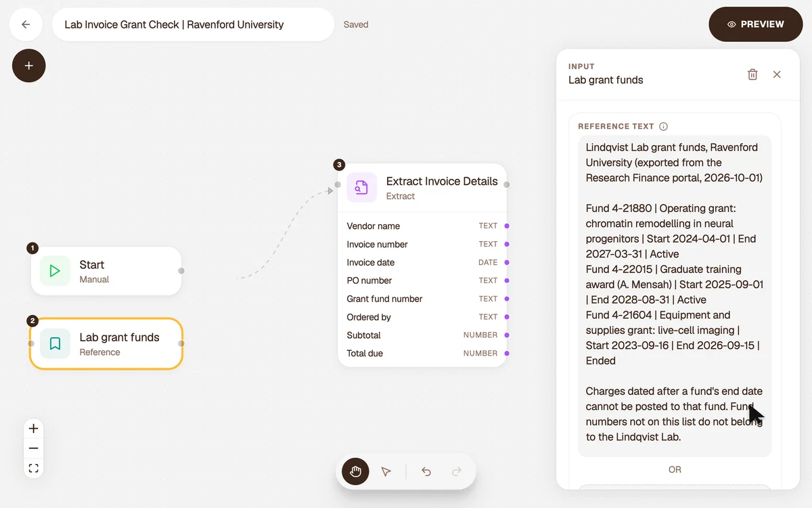Click the Start node output connector
The image size is (812, 508).
tap(181, 271)
